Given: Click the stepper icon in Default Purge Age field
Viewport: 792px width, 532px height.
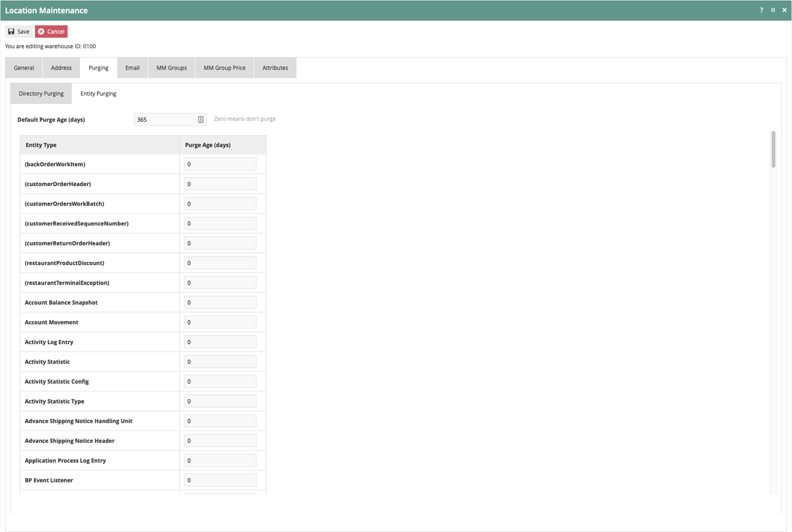Looking at the screenshot, I should [200, 120].
